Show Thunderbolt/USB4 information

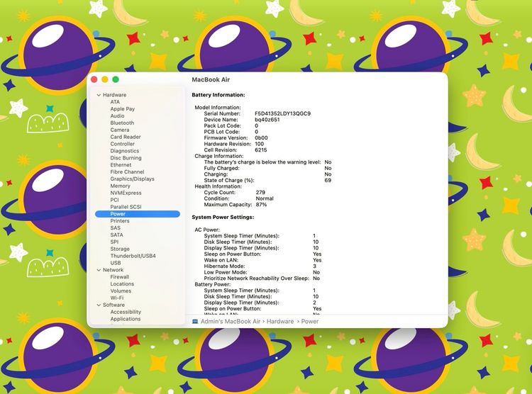tap(133, 256)
